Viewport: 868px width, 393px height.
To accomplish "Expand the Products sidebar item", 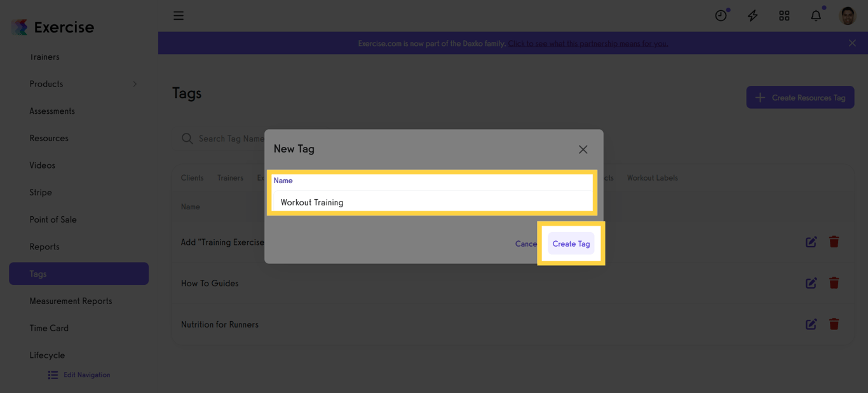I will (134, 83).
